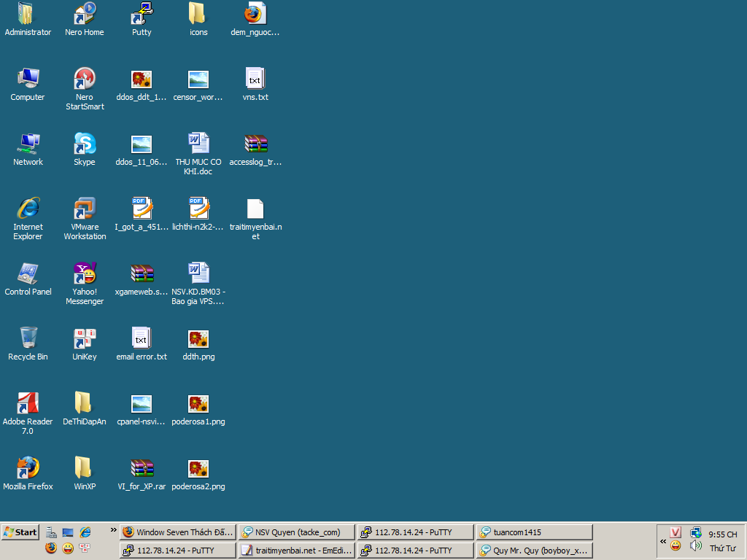
Task: Switch to the traitimyenbai.net EmEditor window
Action: coord(296,551)
